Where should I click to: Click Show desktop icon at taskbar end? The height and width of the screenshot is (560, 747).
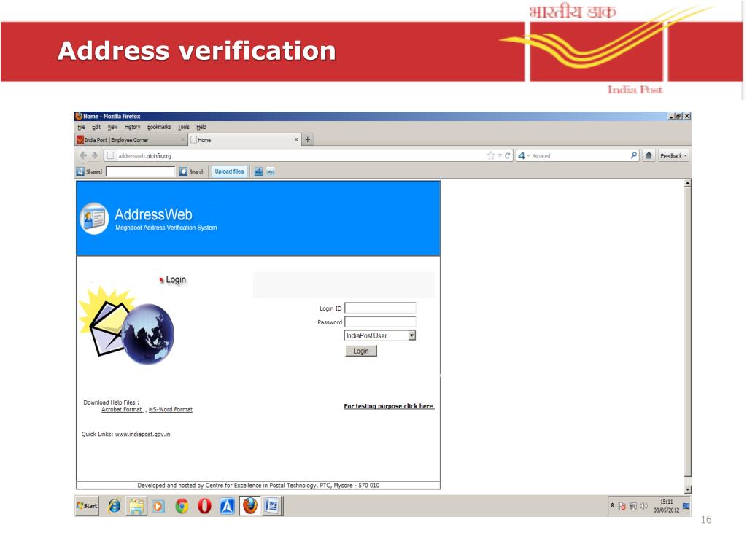pos(686,506)
